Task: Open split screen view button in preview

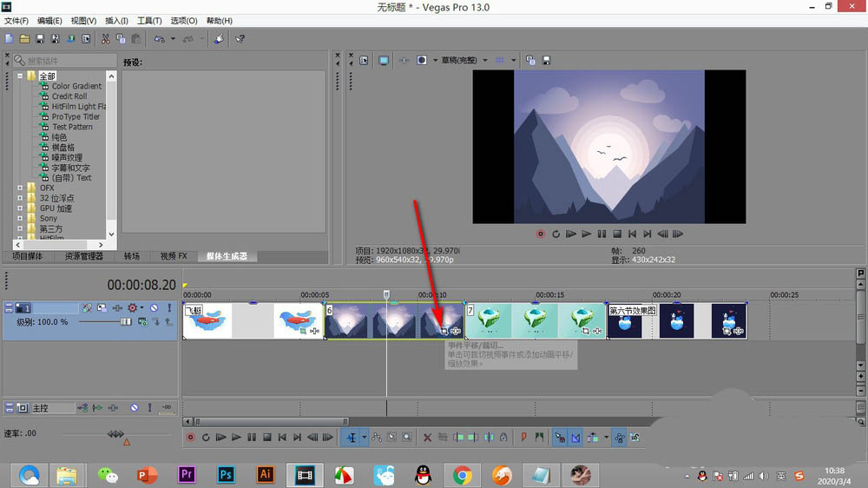Action: [422, 61]
